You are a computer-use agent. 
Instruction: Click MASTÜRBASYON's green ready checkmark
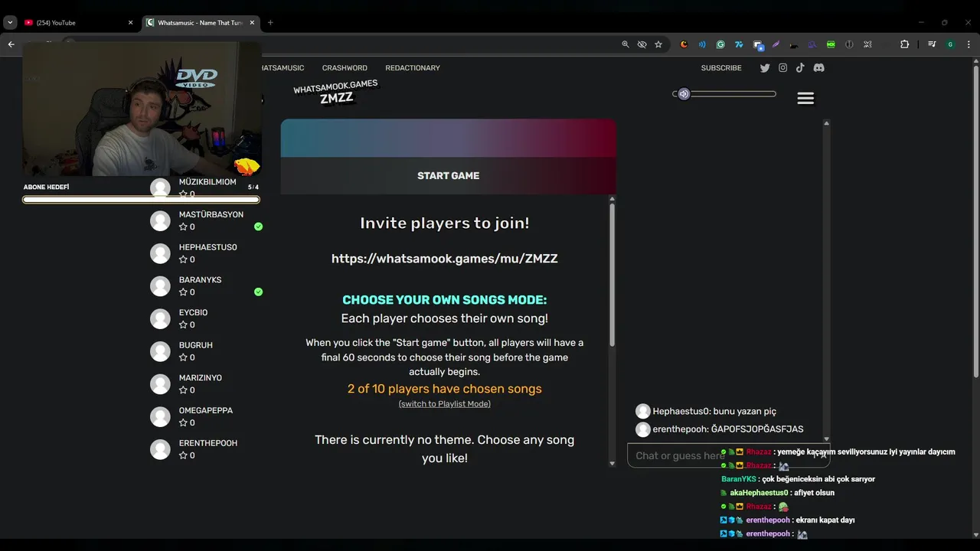point(258,227)
